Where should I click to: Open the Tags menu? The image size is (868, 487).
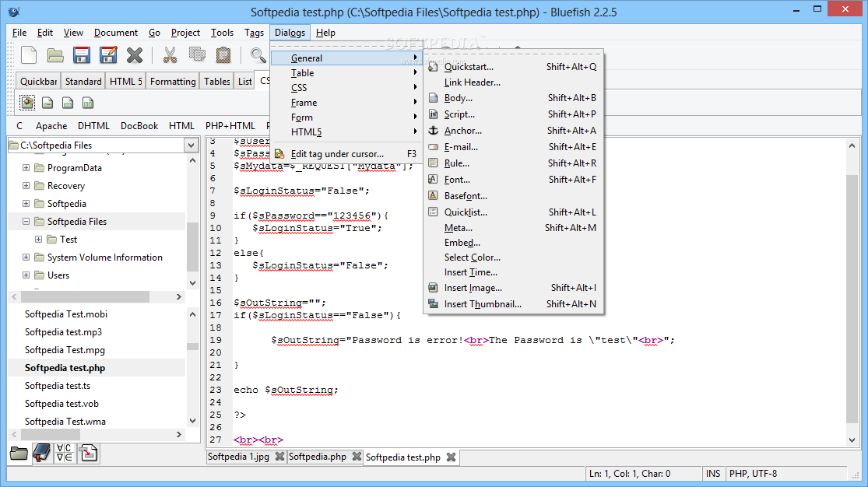pyautogui.click(x=254, y=33)
